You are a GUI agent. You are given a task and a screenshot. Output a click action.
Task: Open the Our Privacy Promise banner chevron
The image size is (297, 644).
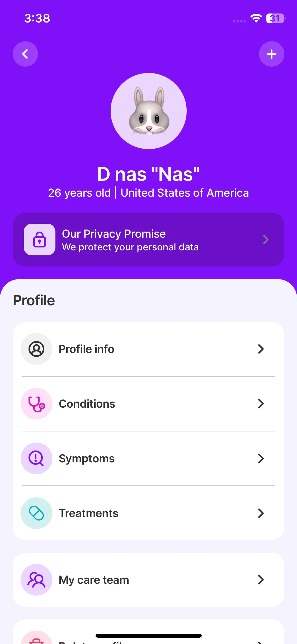tap(266, 240)
